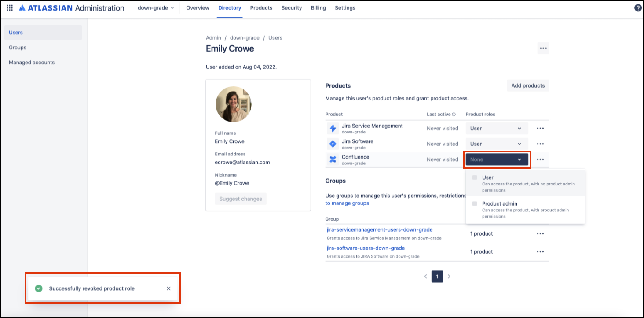
Task: Open Jira Service Management role dropdown
Action: 497,128
